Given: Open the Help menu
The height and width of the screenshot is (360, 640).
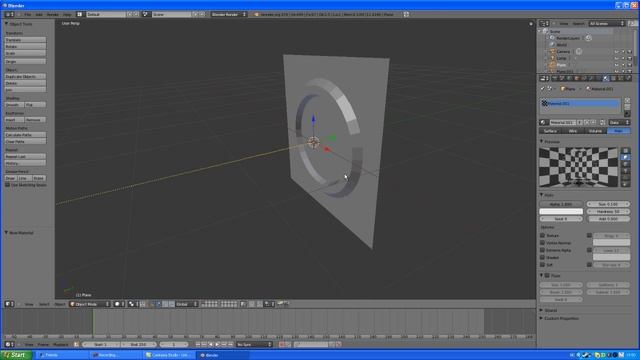Looking at the screenshot, I should click(x=67, y=14).
